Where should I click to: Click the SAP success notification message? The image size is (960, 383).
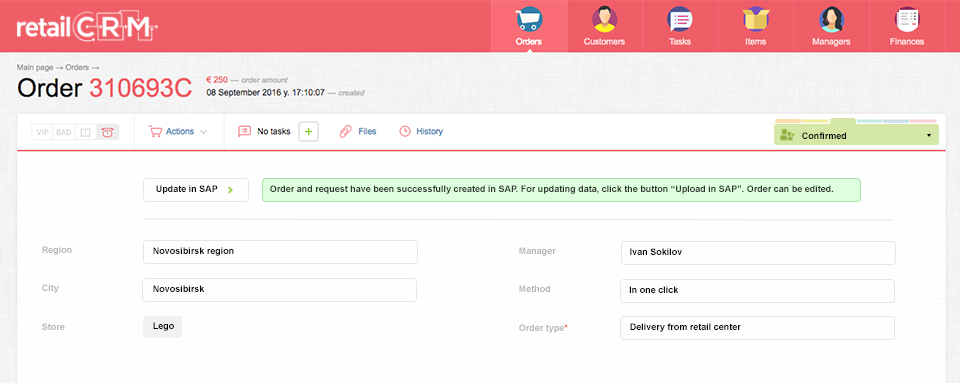(x=561, y=190)
